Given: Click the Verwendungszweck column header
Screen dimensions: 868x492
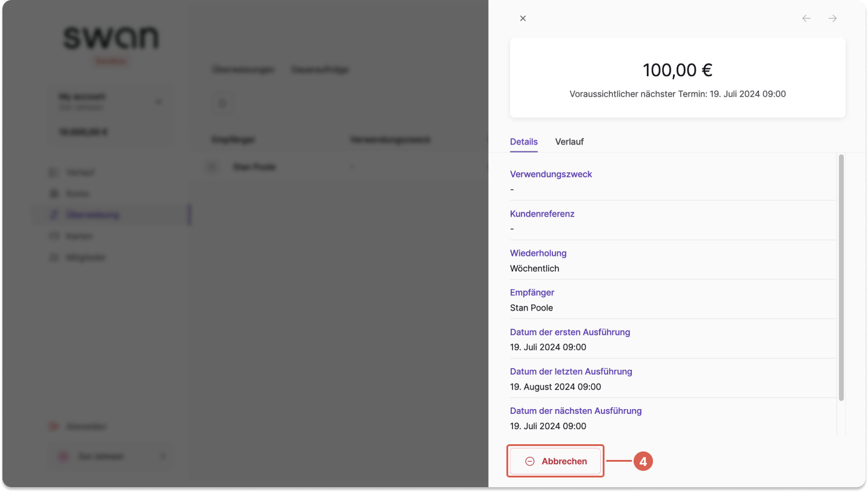Looking at the screenshot, I should click(x=390, y=140).
